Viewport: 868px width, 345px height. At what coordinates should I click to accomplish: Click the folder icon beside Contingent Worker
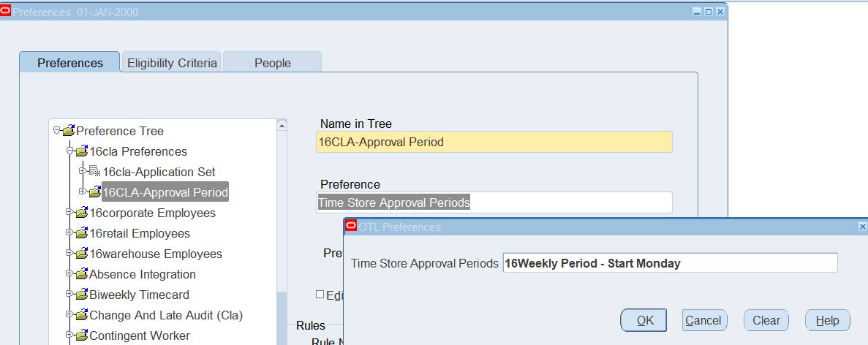[81, 336]
